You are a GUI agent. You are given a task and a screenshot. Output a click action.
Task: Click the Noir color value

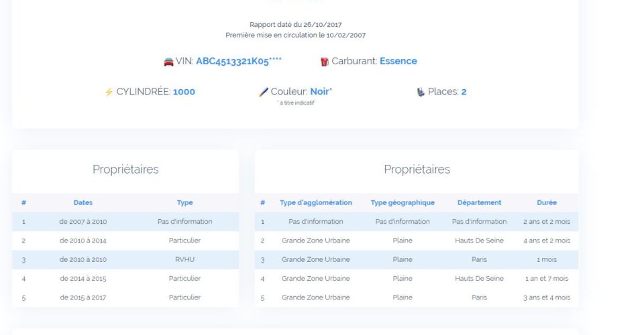point(321,91)
